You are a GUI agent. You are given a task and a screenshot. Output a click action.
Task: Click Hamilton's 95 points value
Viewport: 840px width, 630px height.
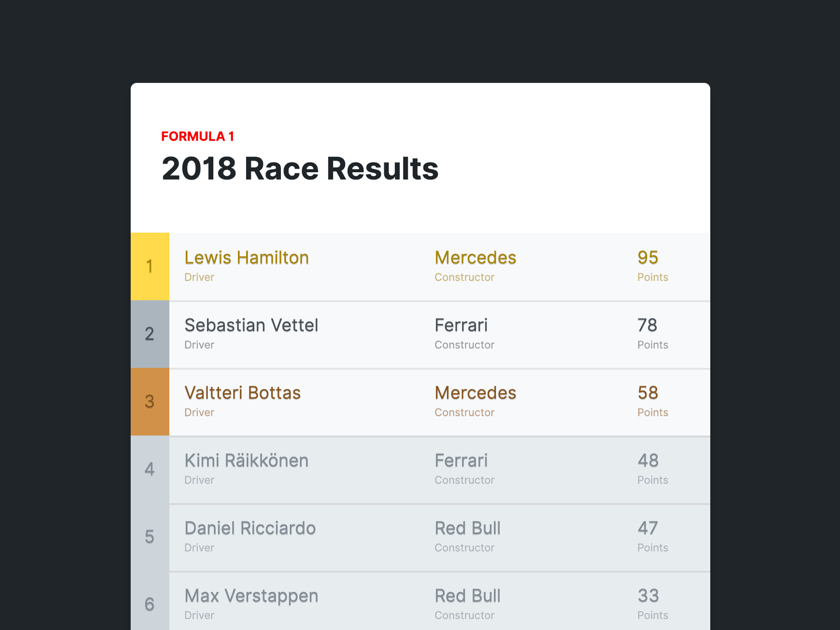[648, 258]
